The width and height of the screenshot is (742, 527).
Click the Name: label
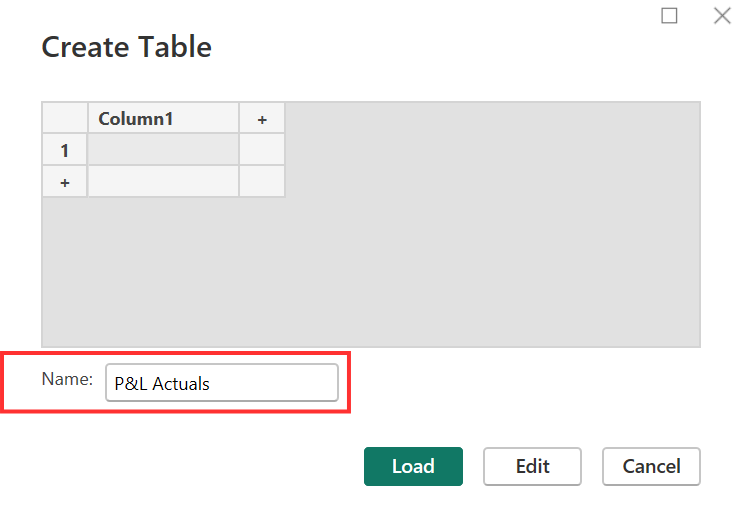[67, 379]
